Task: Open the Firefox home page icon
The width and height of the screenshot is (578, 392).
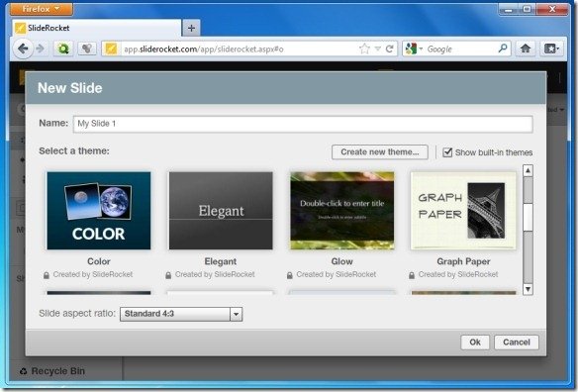Action: [526, 49]
